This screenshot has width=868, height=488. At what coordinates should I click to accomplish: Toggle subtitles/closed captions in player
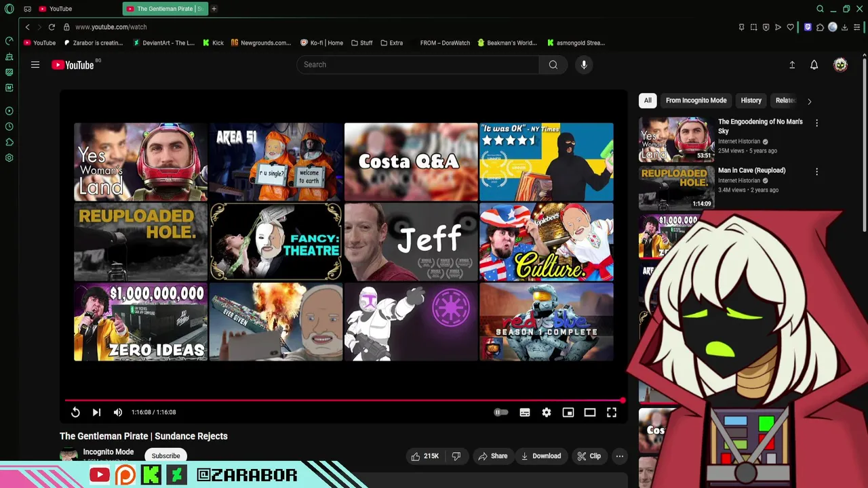(525, 412)
